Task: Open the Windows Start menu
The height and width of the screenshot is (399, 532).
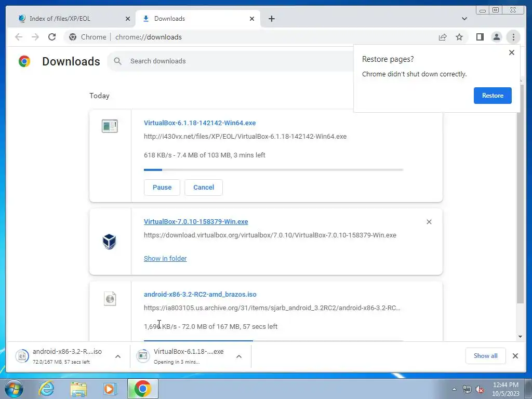Action: 14,389
